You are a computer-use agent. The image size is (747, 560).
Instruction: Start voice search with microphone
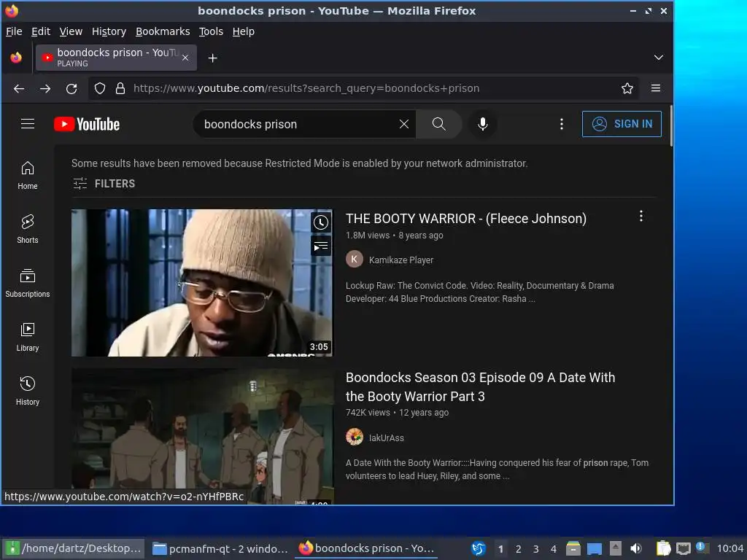[483, 124]
